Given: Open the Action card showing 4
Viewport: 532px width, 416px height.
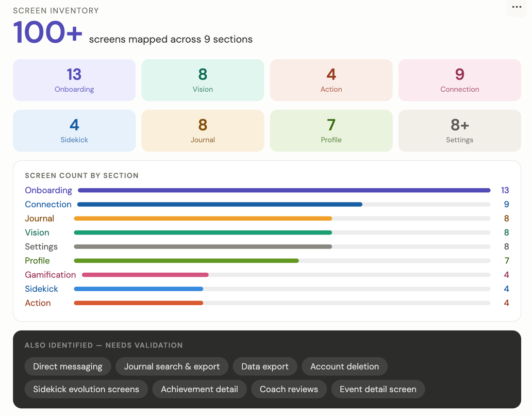Looking at the screenshot, I should tap(331, 80).
